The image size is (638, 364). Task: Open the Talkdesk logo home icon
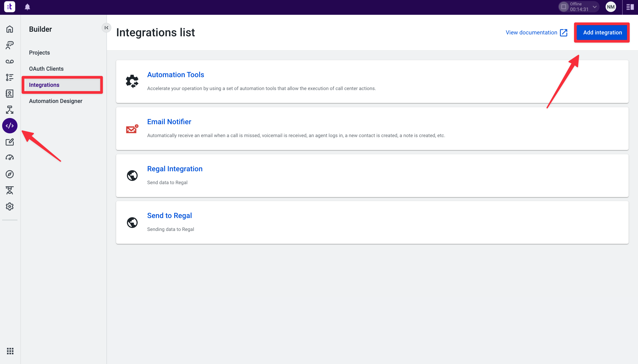click(x=10, y=7)
